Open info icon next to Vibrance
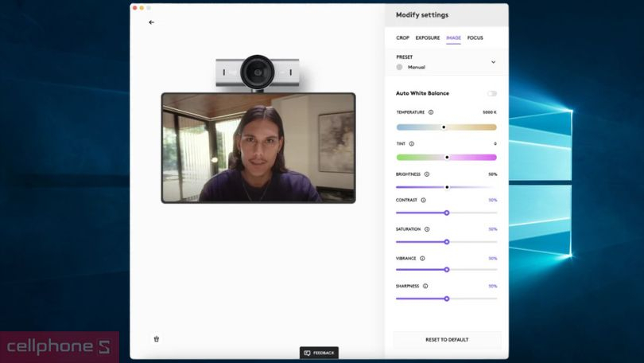The width and height of the screenshot is (644, 363). tap(423, 259)
